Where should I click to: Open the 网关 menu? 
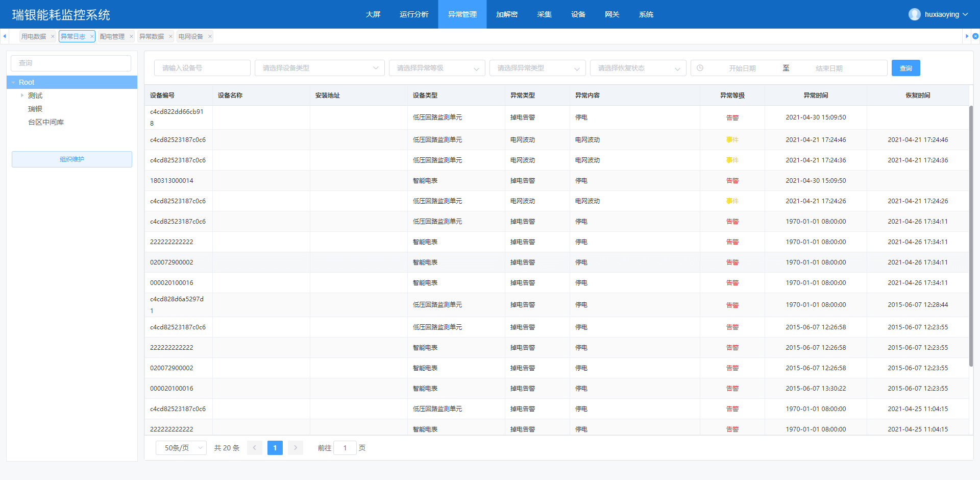[612, 14]
